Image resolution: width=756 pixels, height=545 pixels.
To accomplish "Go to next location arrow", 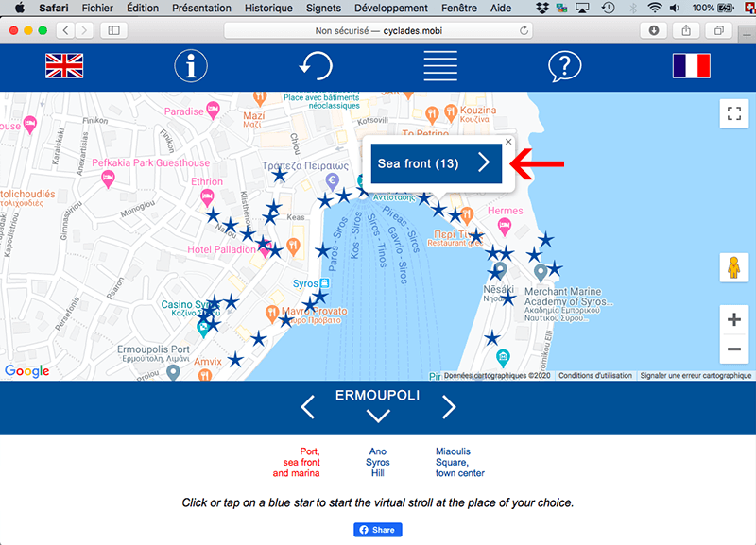I will click(x=448, y=407).
